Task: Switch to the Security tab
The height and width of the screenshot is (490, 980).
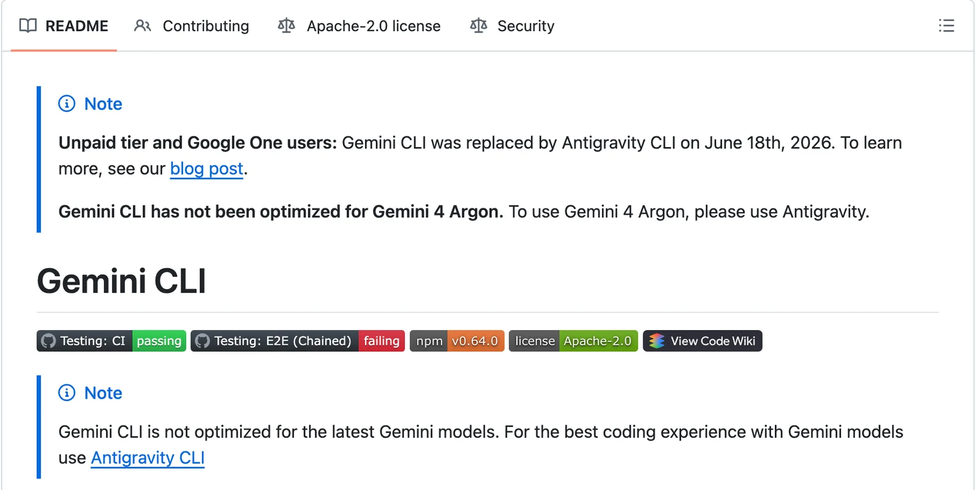Action: (512, 26)
